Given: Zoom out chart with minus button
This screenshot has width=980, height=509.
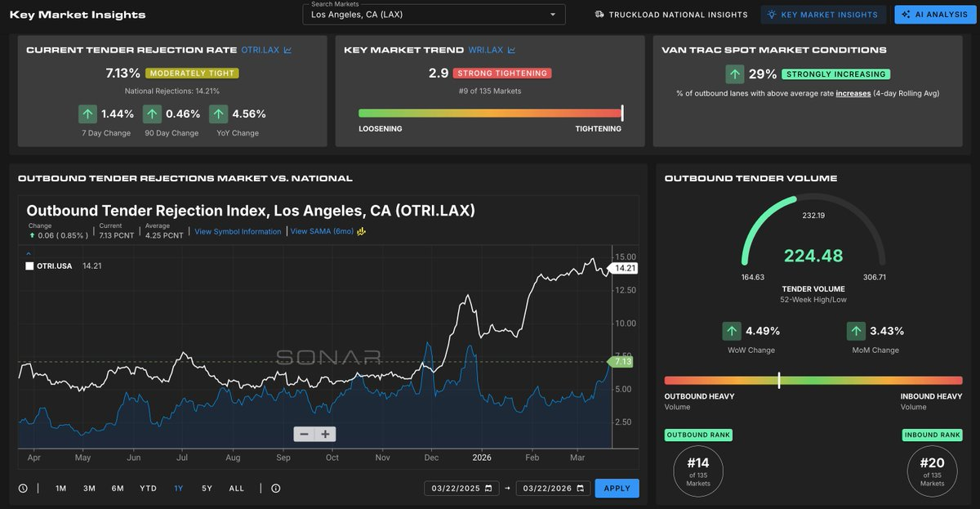Looking at the screenshot, I should 305,434.
